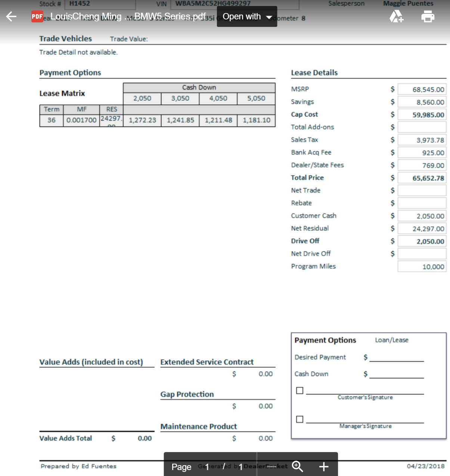Click the 1,272.23 lease payment cell
The image size is (450, 476).
(142, 120)
